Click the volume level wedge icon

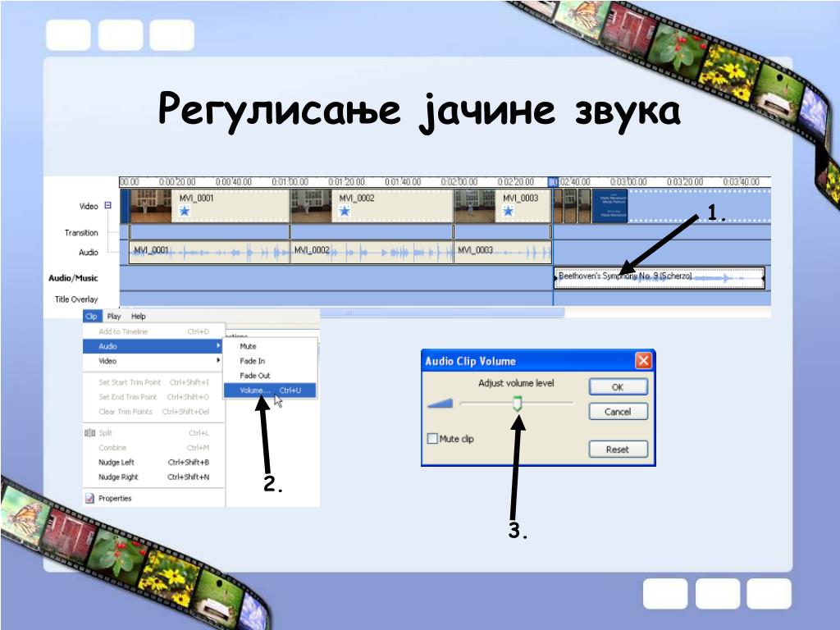(x=440, y=404)
